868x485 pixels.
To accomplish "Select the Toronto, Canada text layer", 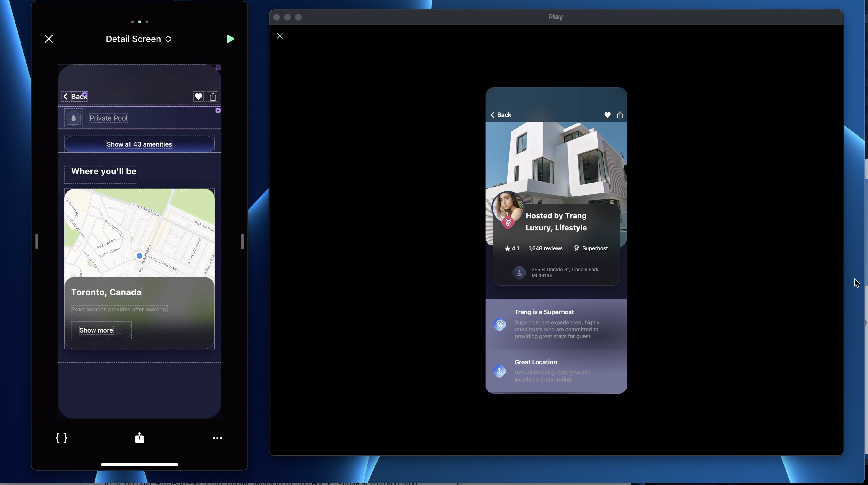I will pyautogui.click(x=106, y=292).
